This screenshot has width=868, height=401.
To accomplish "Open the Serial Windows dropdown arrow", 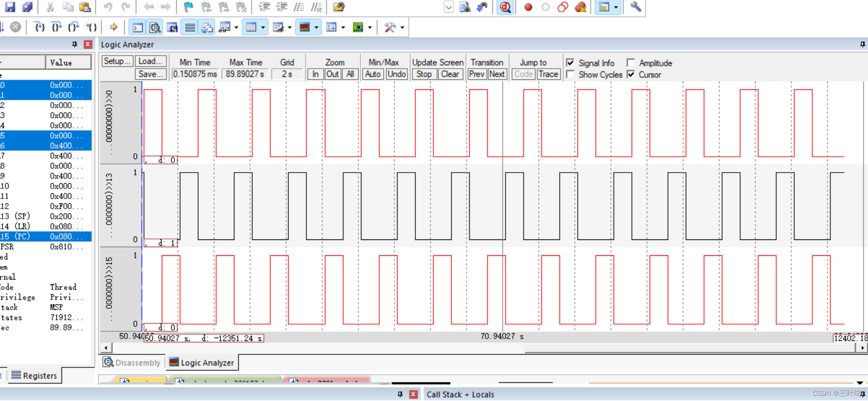I will coord(289,27).
